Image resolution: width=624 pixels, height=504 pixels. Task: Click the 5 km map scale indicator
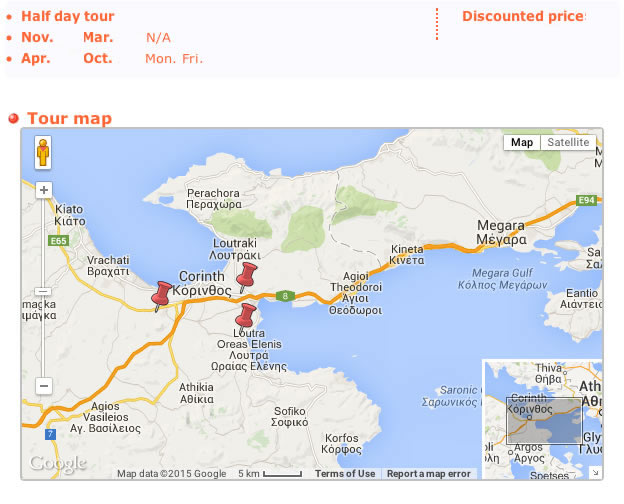click(270, 474)
